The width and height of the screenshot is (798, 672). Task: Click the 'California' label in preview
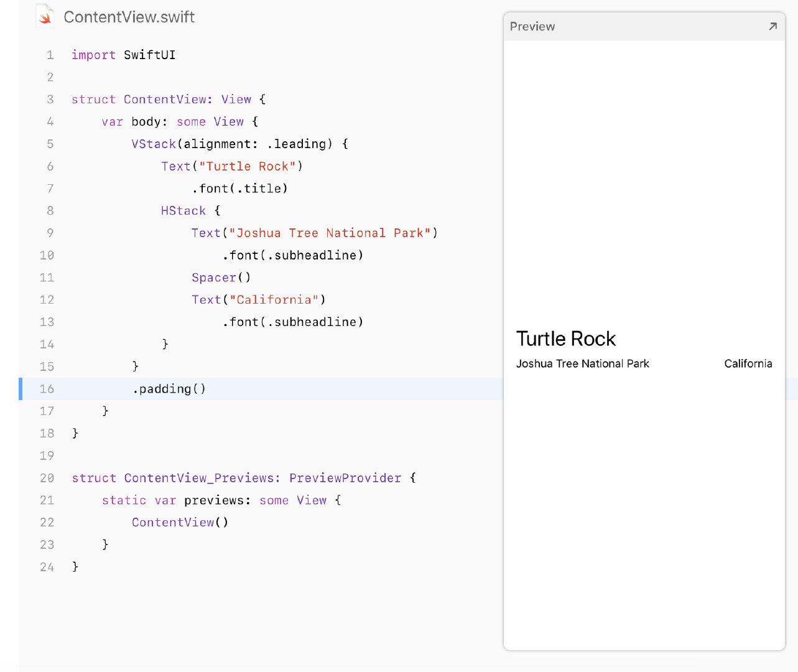[x=748, y=363]
